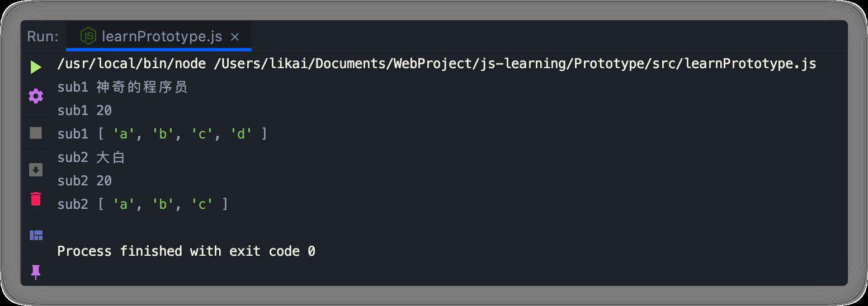Click the Node.js icon on the learnPrototype.js tab

88,36
